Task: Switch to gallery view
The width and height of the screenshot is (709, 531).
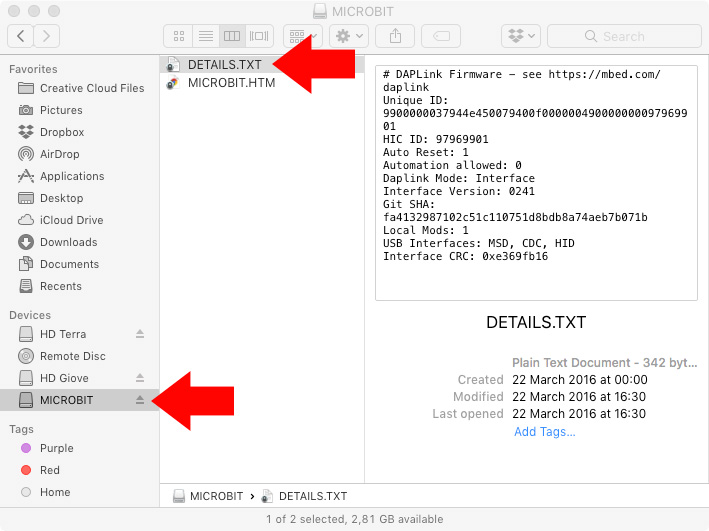Action: 259,36
